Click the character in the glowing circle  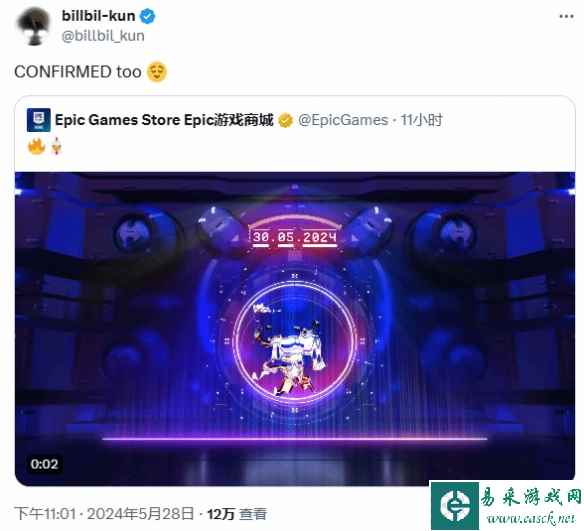tap(291, 350)
